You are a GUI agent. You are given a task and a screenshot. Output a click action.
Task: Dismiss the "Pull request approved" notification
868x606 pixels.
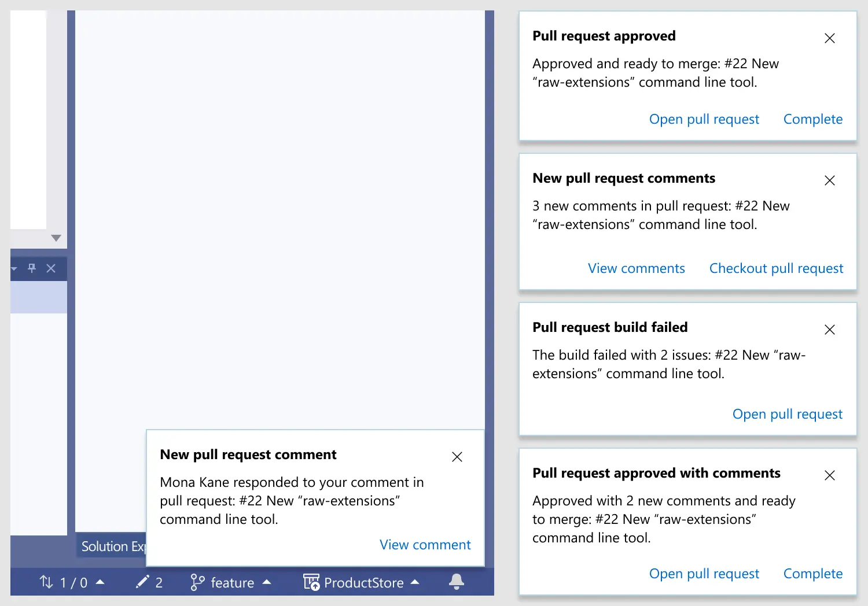pos(829,38)
